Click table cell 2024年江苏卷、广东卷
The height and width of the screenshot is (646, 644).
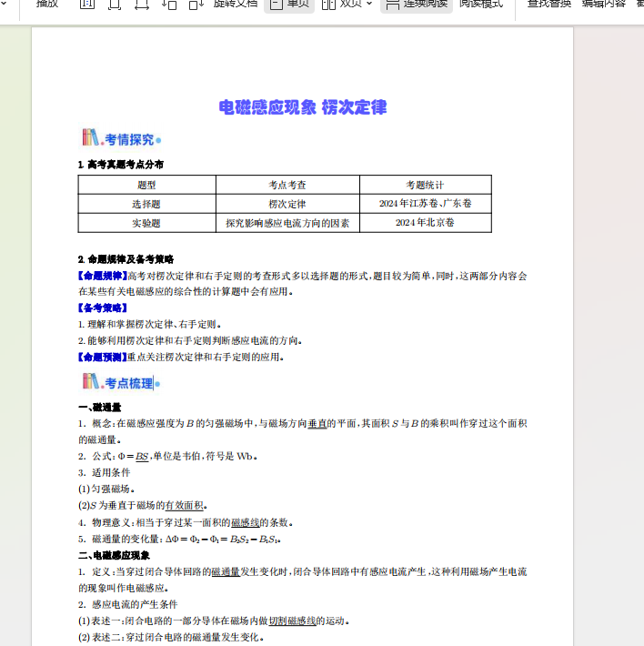(x=426, y=204)
